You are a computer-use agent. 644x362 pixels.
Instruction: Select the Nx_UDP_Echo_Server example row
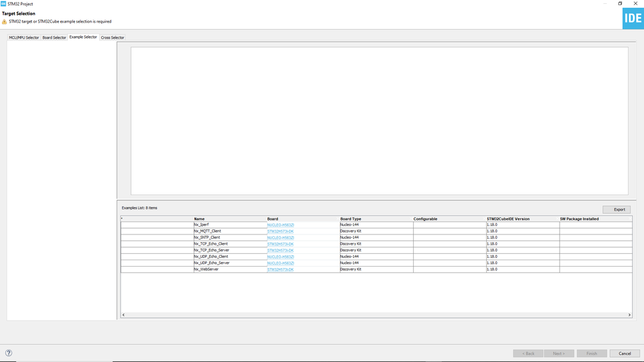376,263
